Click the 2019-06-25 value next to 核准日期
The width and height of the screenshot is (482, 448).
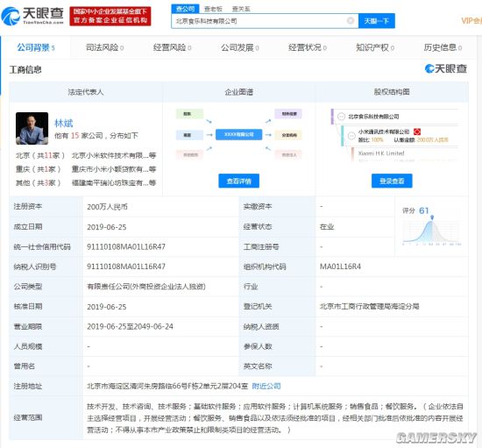pos(107,307)
